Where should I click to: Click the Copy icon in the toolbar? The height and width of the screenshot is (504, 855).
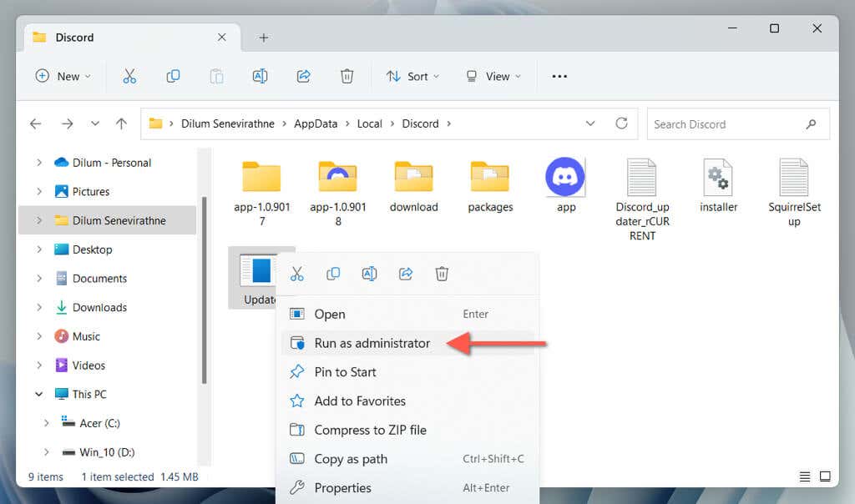[173, 76]
